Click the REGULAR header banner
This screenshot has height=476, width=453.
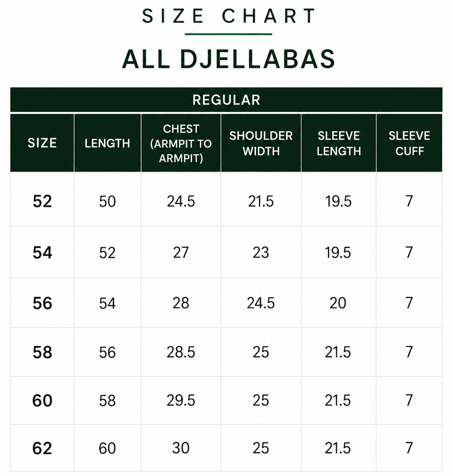[226, 100]
